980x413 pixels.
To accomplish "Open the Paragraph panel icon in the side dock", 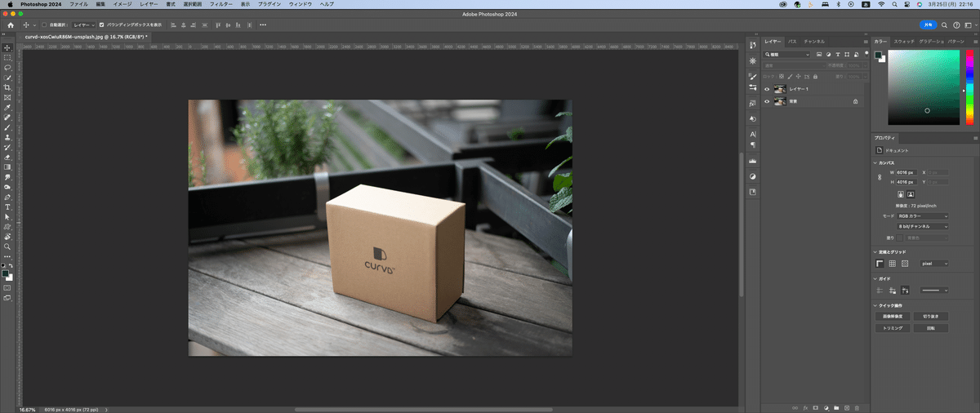I will pos(752,144).
